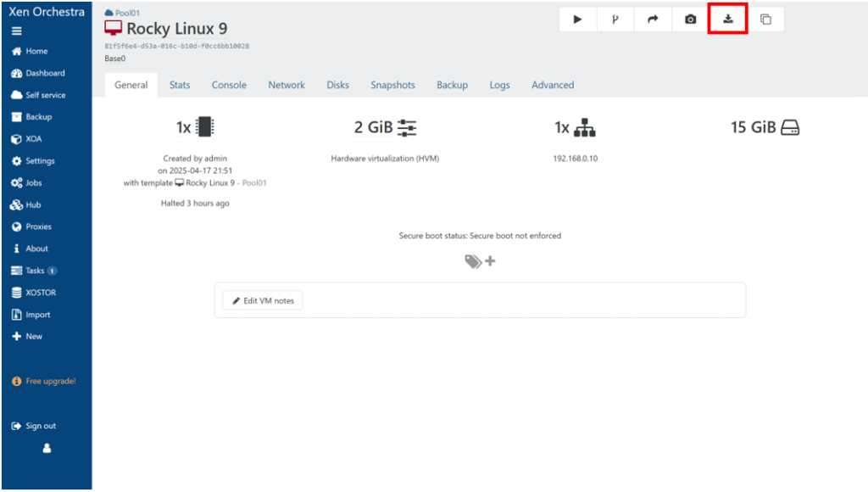Open Dashboard in the sidebar
This screenshot has width=868, height=492.
44,73
